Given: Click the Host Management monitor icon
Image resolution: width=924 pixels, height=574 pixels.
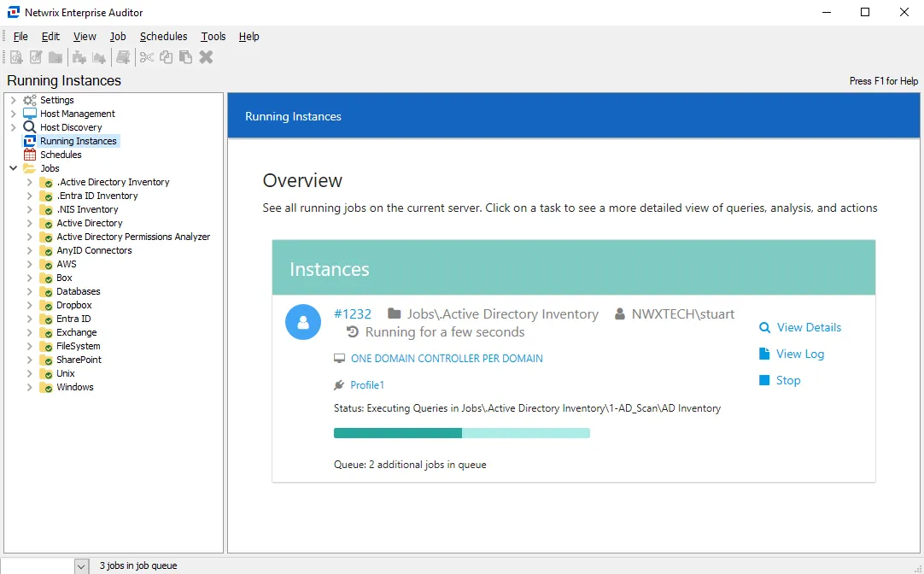Looking at the screenshot, I should 30,114.
